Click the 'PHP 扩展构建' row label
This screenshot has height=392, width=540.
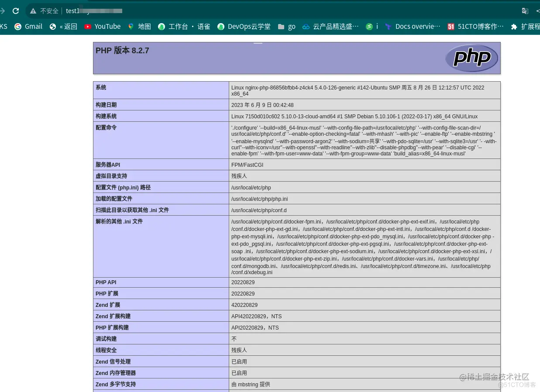[112, 328]
